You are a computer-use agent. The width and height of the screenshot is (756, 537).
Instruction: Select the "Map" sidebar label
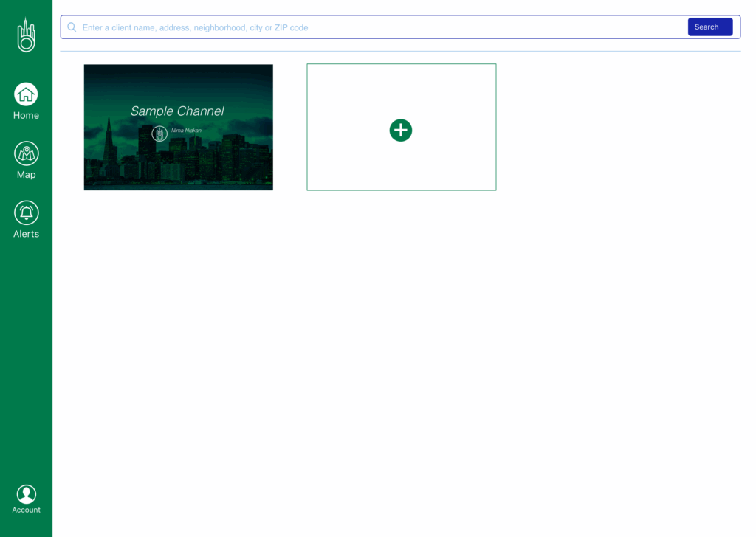26,175
